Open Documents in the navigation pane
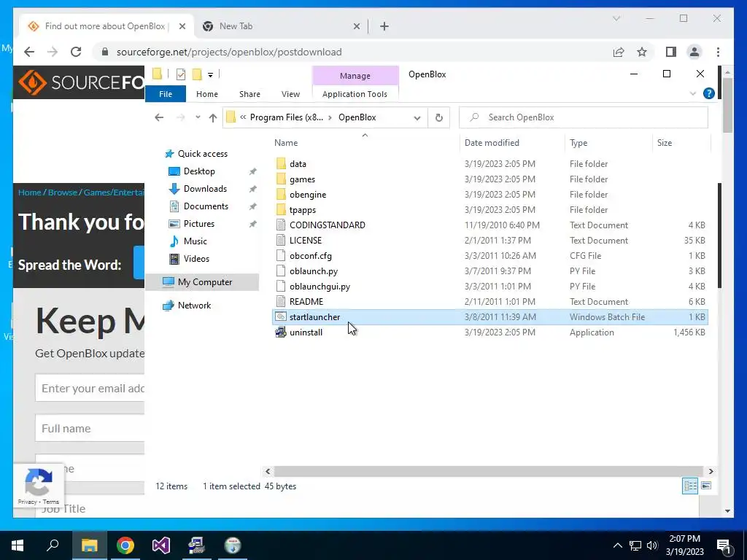 click(206, 206)
